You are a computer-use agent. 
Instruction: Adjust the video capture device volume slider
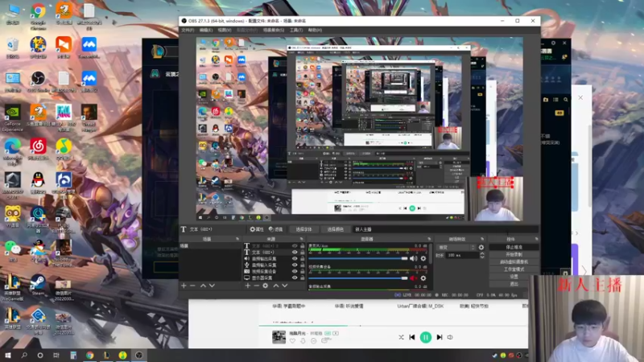pyautogui.click(x=358, y=278)
